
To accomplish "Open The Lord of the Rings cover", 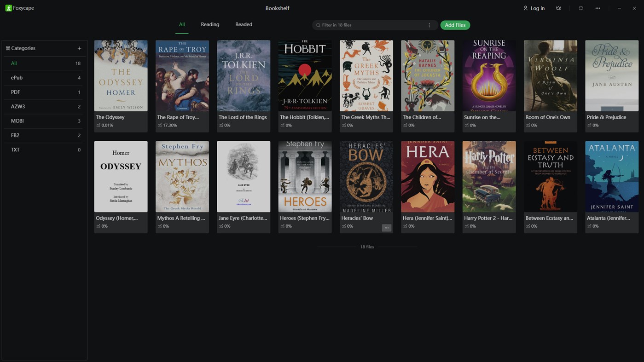I will click(x=244, y=75).
